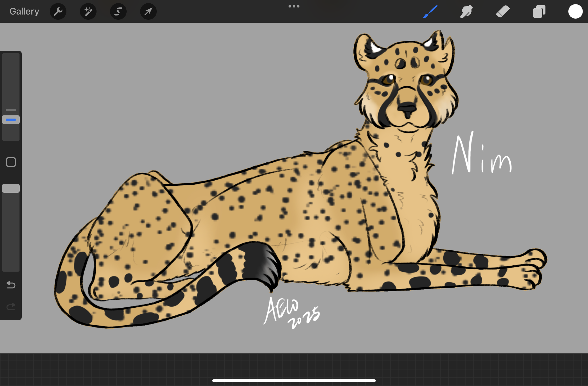Screen dimensions: 588x386
Task: Open the white active color picker
Action: 575,11
